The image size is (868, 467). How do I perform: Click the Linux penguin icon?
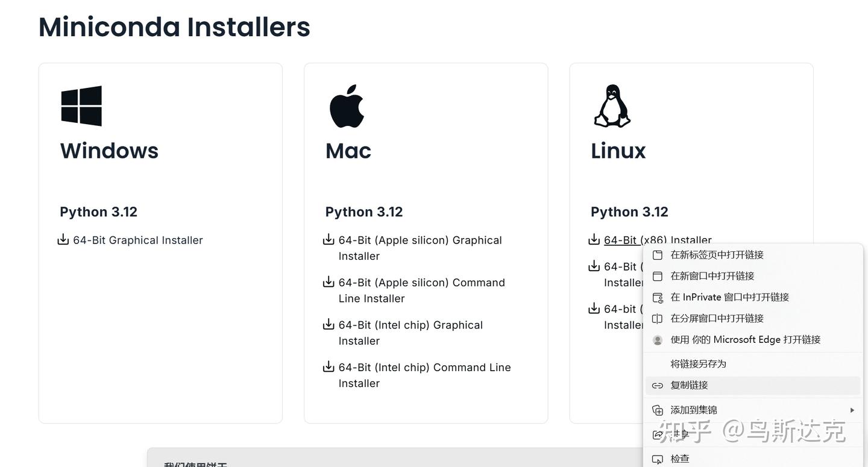[x=612, y=106]
